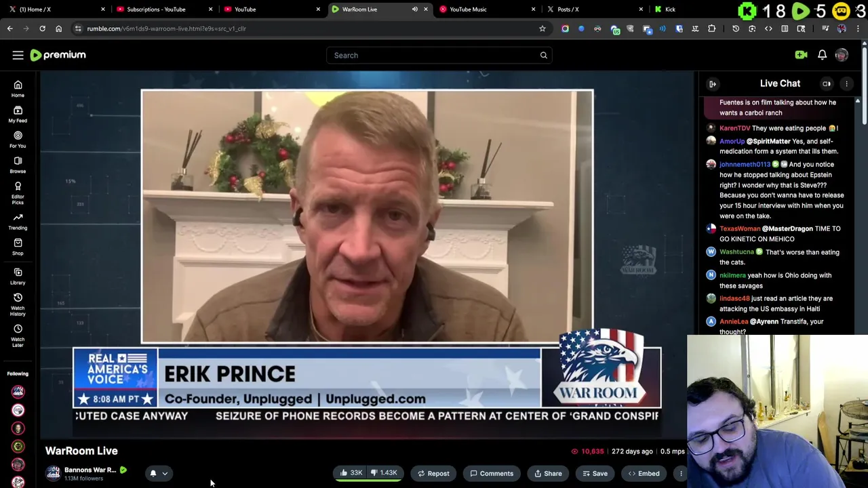This screenshot has height=488, width=868.
Task: Open the first followed channel avatar in sidebar
Action: click(x=18, y=392)
